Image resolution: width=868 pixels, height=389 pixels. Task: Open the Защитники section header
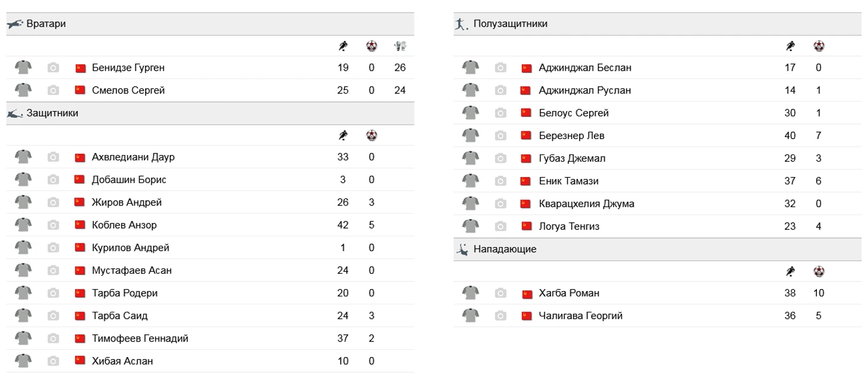210,113
